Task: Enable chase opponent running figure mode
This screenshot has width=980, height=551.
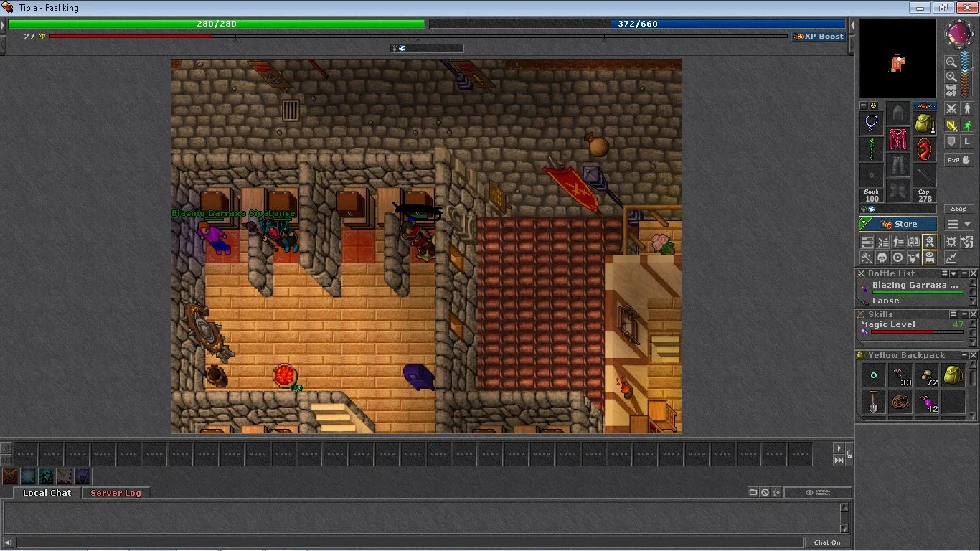Action: point(967,126)
